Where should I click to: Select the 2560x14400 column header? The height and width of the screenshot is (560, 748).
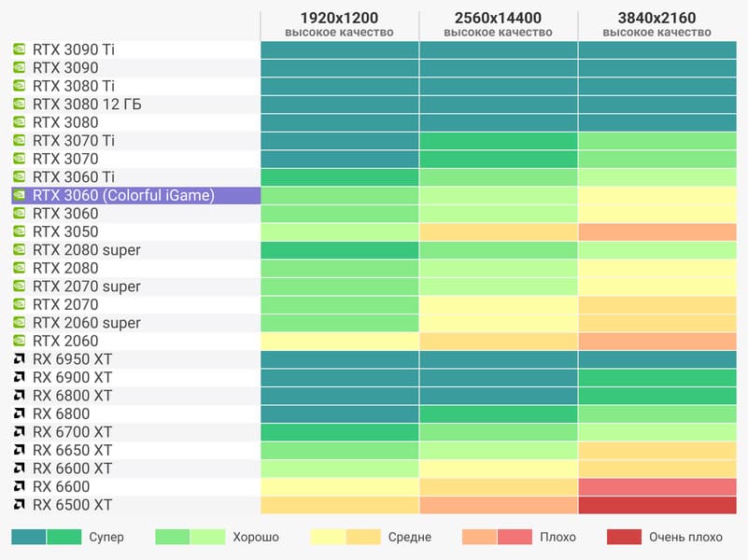coord(498,18)
